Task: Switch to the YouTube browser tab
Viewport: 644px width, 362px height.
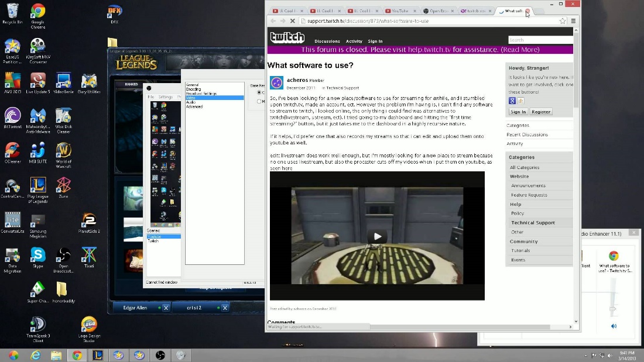Action: [400, 11]
